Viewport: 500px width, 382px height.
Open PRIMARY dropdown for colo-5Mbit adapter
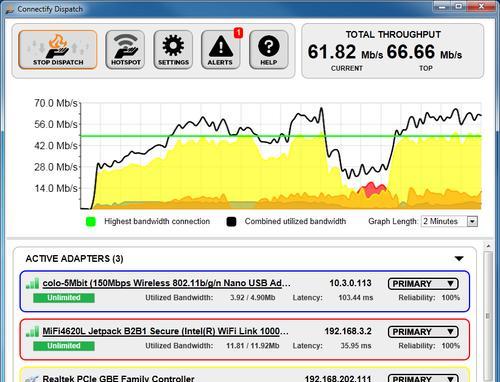point(423,284)
